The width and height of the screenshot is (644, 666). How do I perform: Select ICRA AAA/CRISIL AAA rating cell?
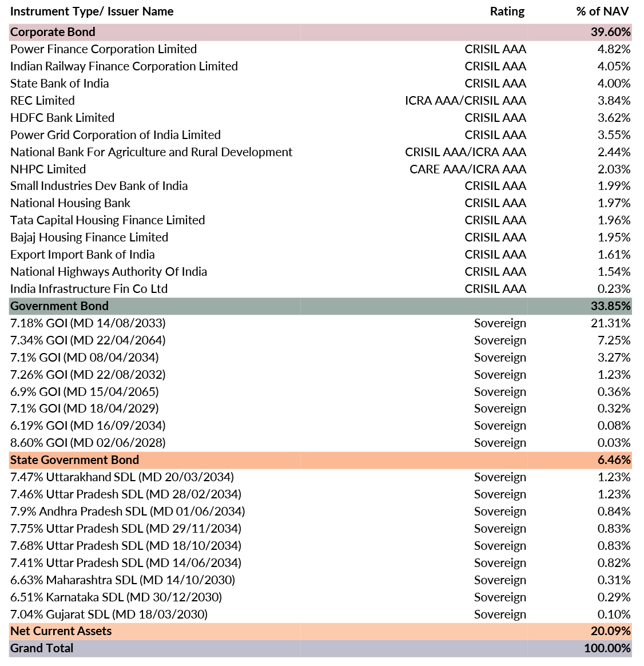(x=465, y=101)
